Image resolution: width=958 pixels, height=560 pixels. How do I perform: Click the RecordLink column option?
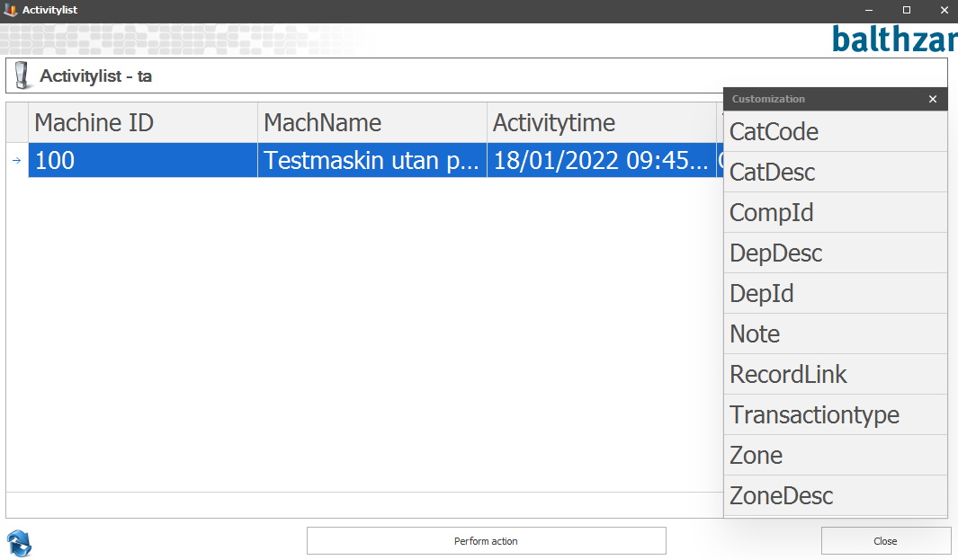pyautogui.click(x=835, y=375)
